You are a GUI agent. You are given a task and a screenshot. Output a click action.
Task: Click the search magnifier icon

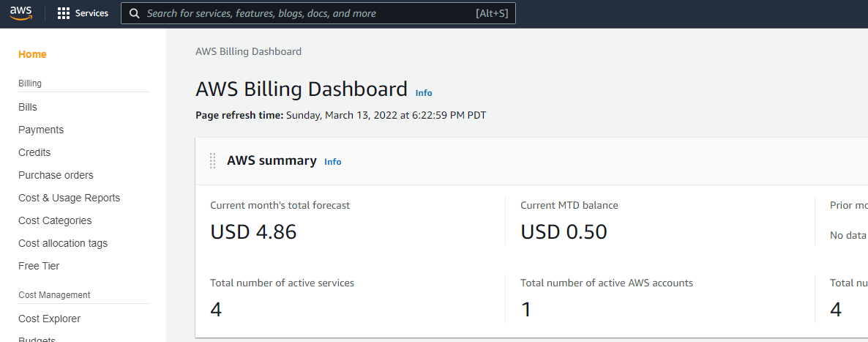click(x=134, y=13)
